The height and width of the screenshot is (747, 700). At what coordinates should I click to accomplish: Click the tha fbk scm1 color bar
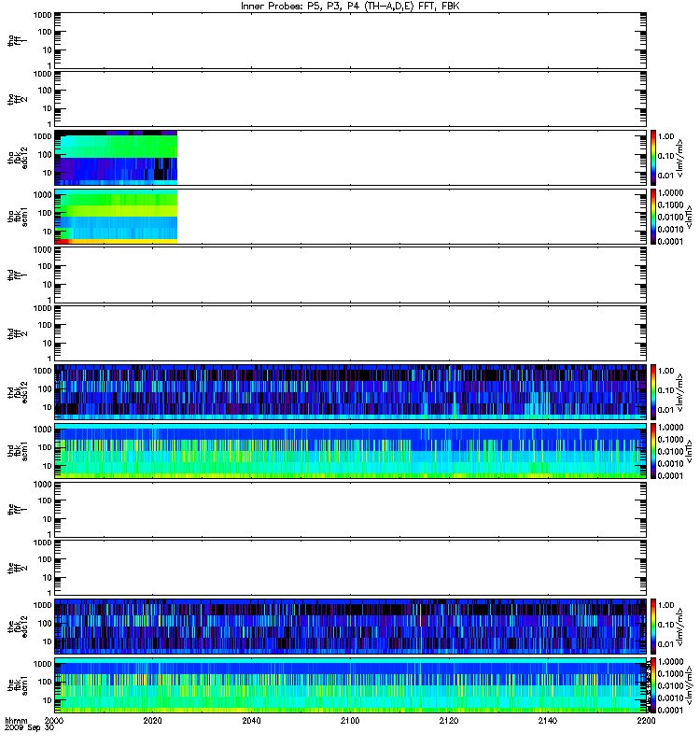[652, 217]
